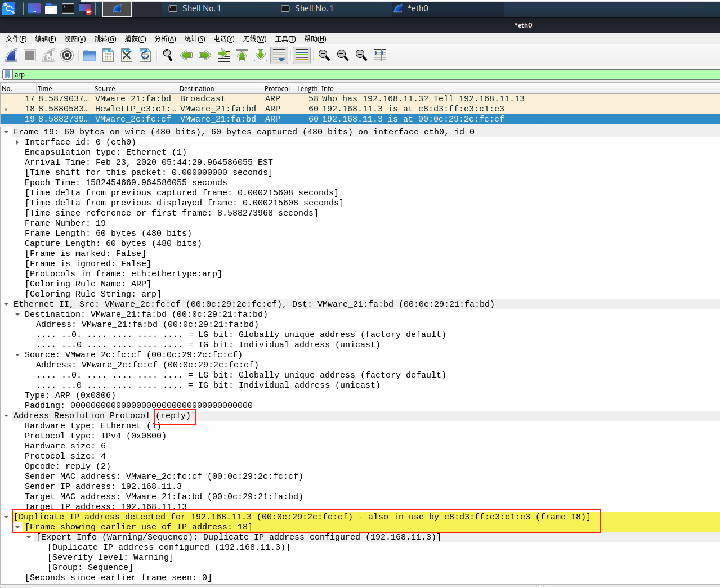
Task: Reload this capture file
Action: tap(145, 55)
